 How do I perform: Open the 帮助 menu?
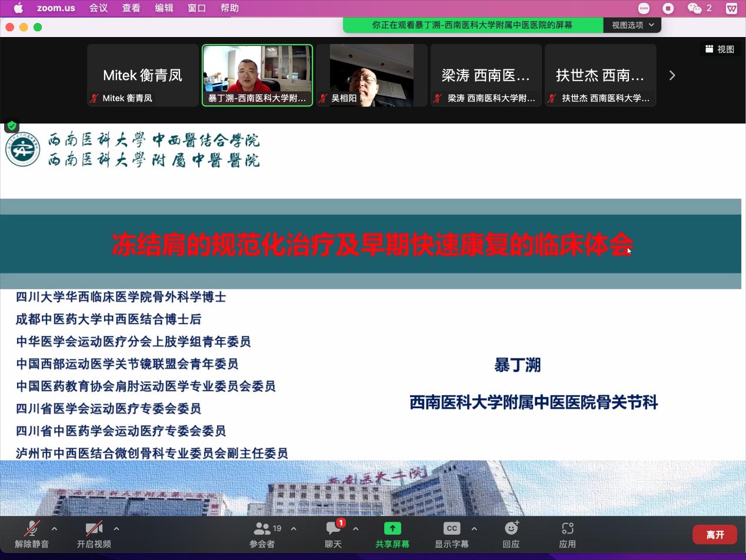pos(229,8)
